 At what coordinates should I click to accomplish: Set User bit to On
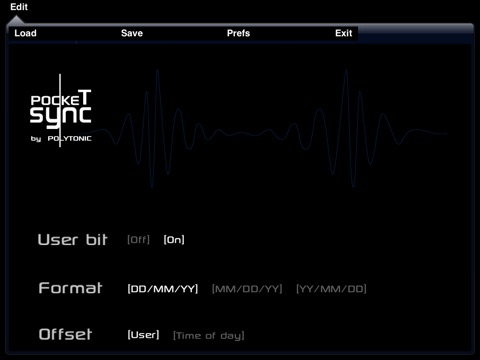[174, 239]
